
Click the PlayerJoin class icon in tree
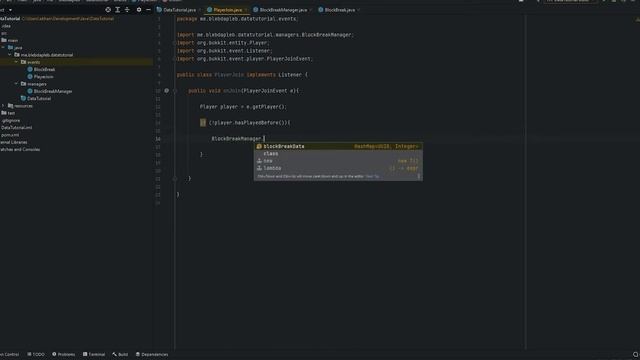click(30, 77)
